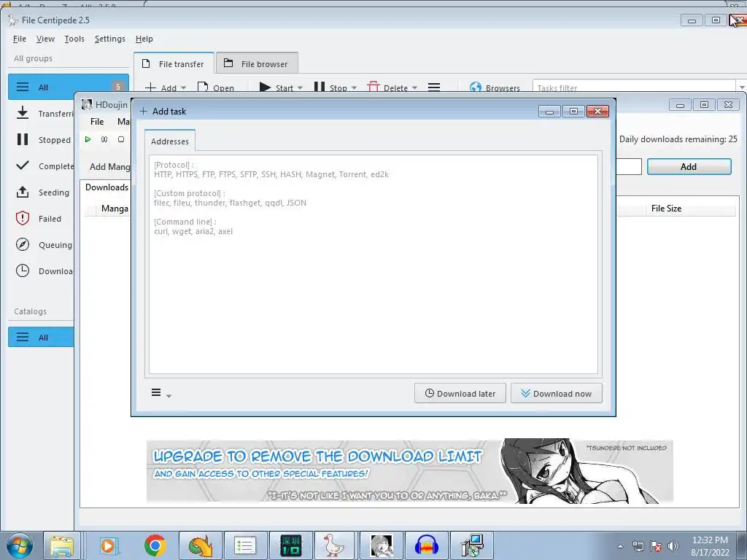747x560 pixels.
Task: Switch to File browser tab
Action: tap(257, 64)
